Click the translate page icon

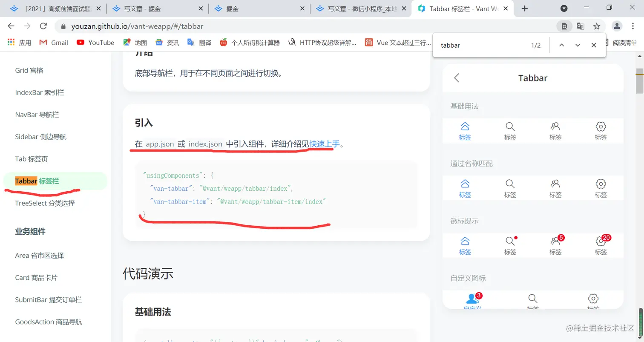[x=581, y=26]
